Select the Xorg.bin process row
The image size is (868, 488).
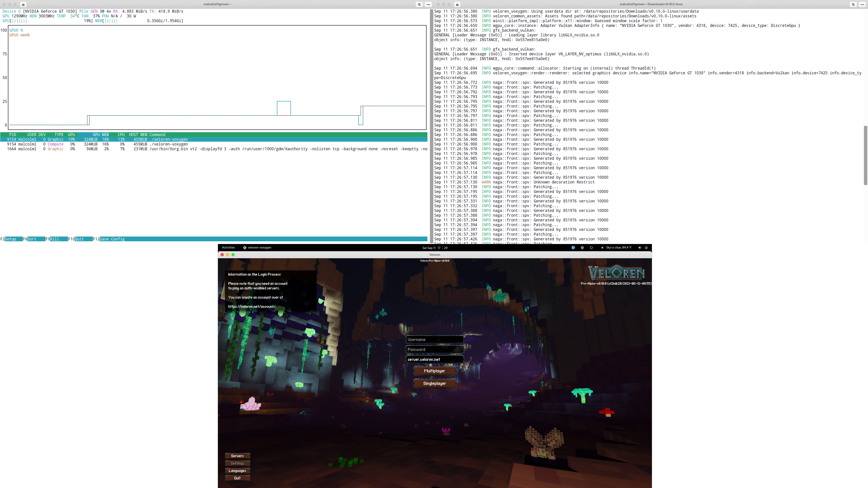[x=214, y=148]
